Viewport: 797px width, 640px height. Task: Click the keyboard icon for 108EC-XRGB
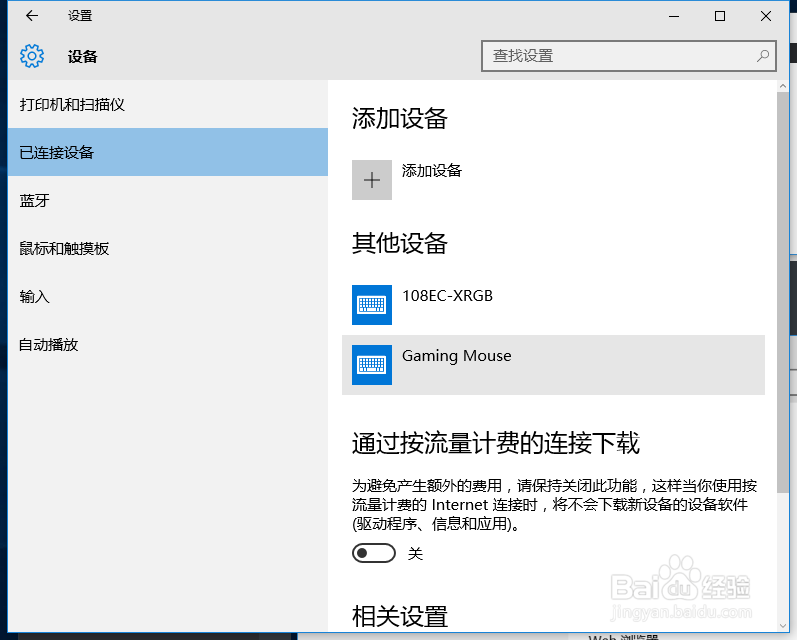372,305
